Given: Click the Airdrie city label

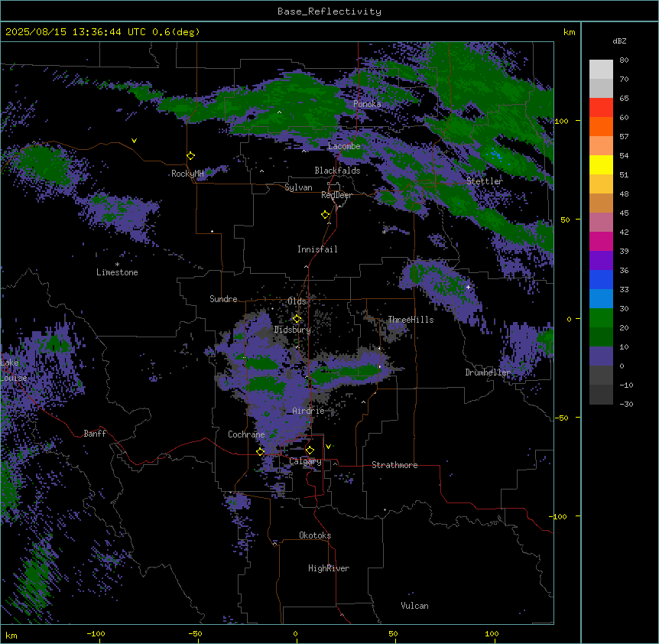Looking at the screenshot, I should point(309,411).
